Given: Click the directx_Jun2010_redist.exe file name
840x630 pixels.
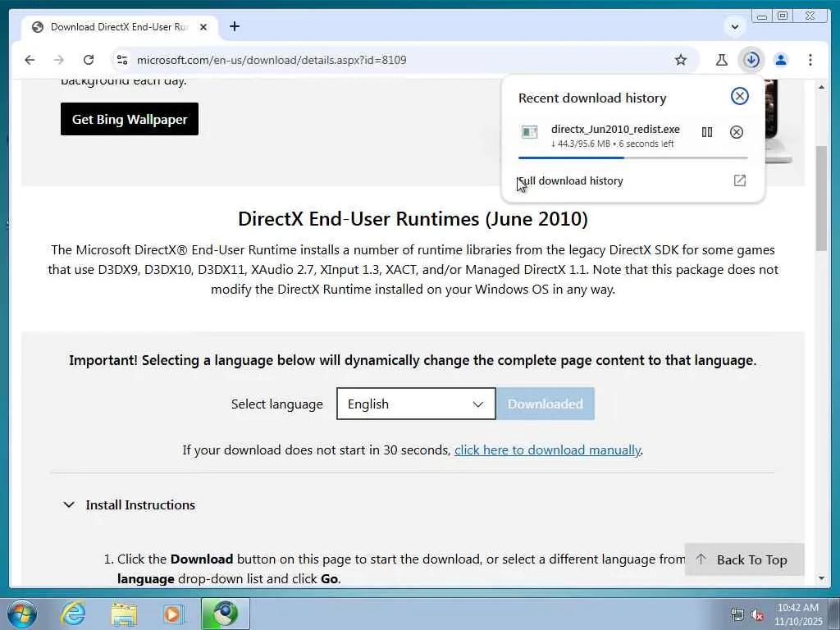Looking at the screenshot, I should [615, 129].
